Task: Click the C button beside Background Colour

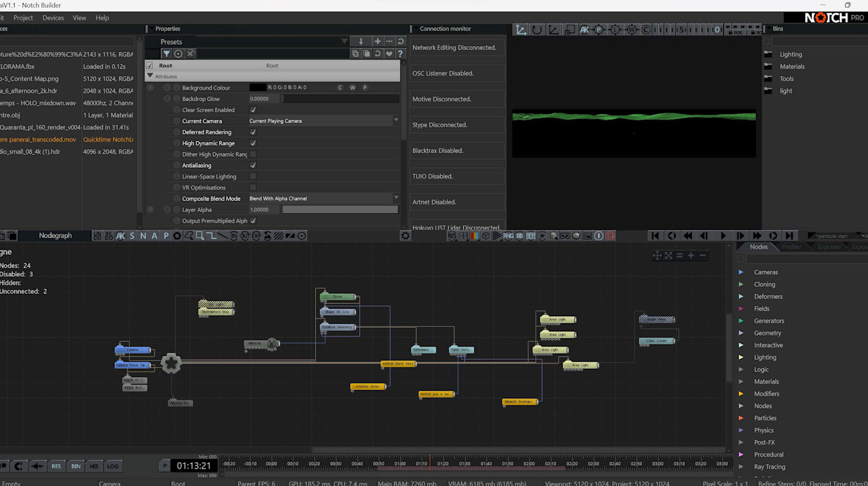Action: [x=340, y=88]
